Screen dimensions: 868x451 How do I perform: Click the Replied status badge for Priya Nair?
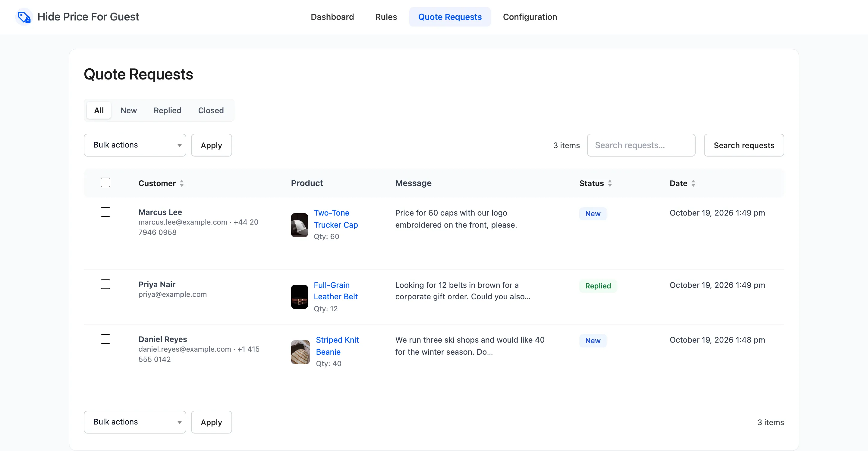click(598, 286)
